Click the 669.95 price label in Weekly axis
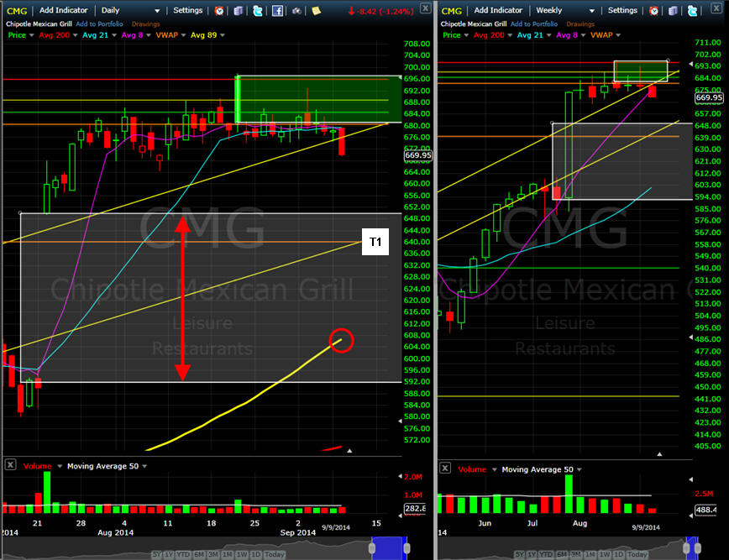 point(709,97)
